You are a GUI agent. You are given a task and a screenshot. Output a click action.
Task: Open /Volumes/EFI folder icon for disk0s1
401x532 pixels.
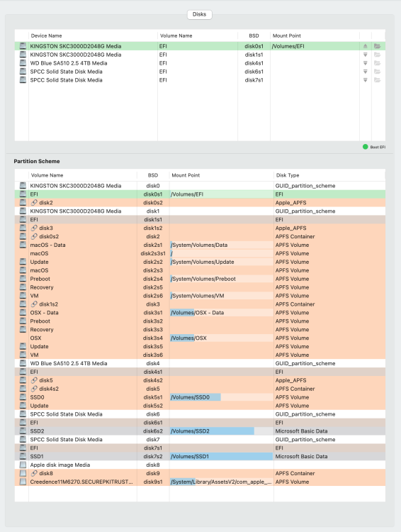[378, 46]
